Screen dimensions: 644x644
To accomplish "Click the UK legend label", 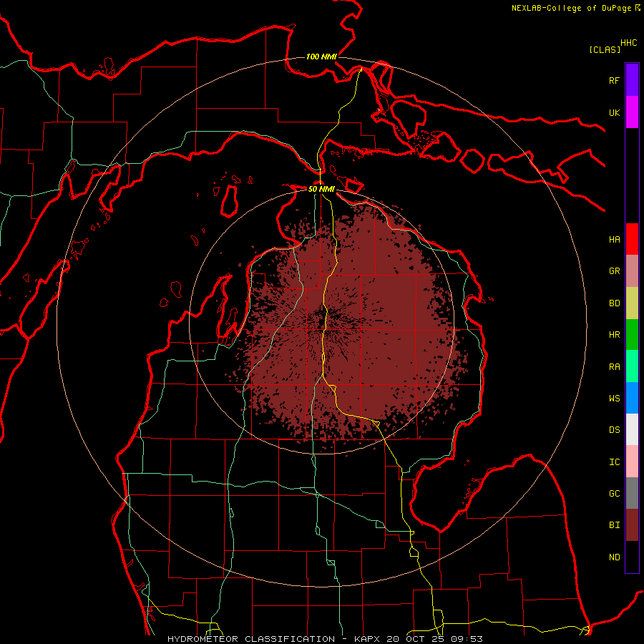I will [614, 112].
